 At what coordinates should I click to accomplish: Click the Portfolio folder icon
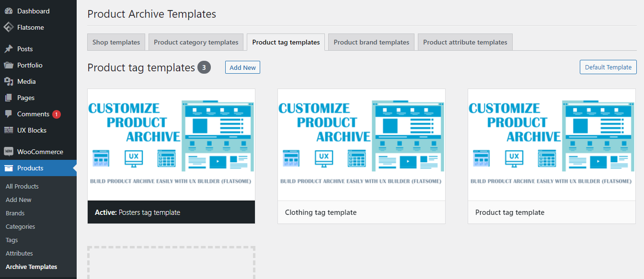pyautogui.click(x=9, y=65)
